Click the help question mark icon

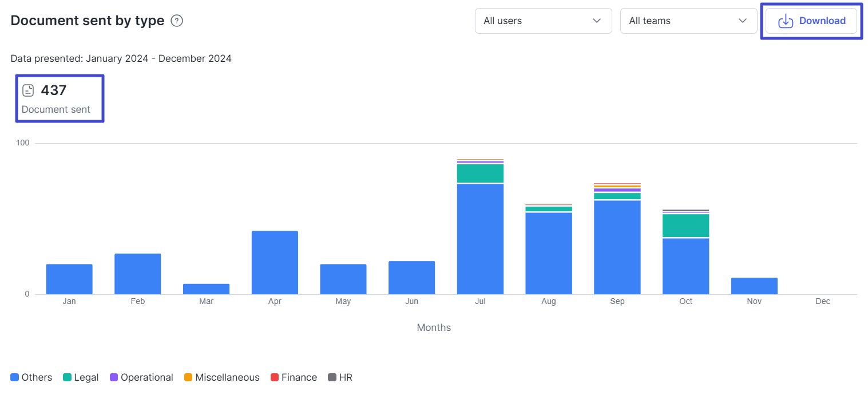click(x=177, y=21)
